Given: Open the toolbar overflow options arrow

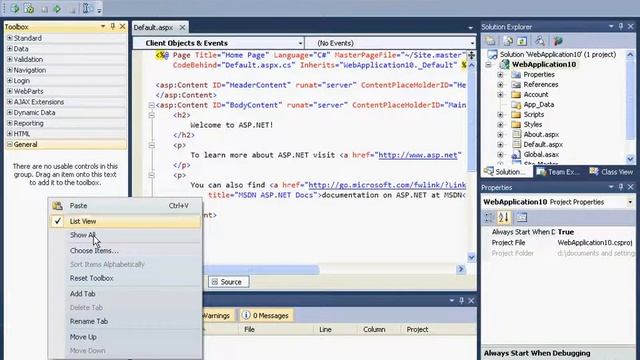Looking at the screenshot, I should pyautogui.click(x=99, y=10).
